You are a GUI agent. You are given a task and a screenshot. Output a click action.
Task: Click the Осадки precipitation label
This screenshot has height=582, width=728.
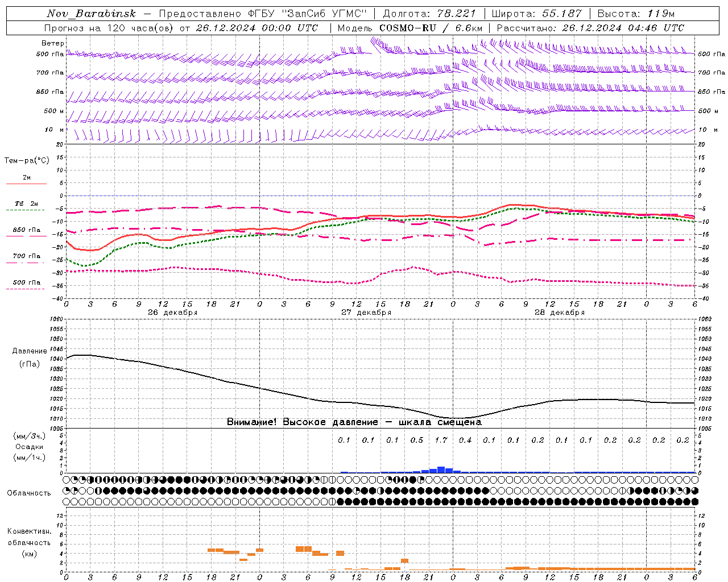[30, 447]
